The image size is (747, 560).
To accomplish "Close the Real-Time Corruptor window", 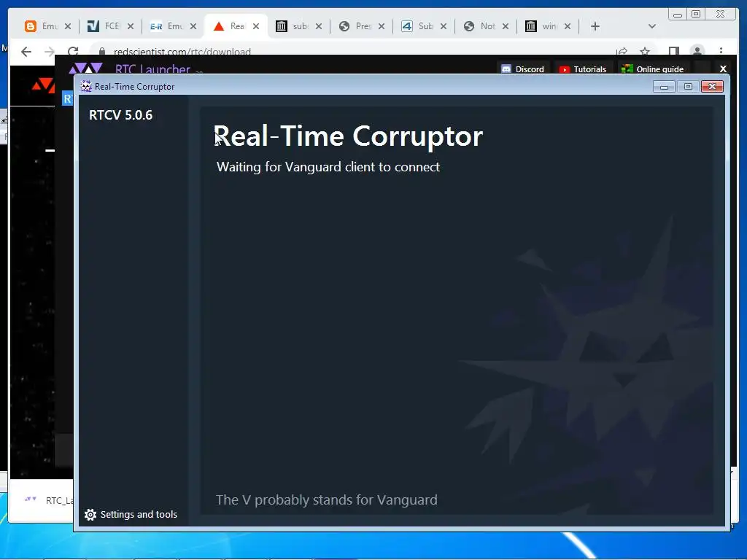I will [x=712, y=86].
